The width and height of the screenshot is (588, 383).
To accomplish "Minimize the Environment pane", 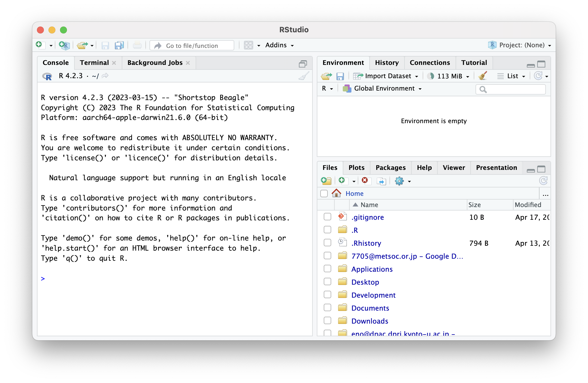I will point(531,65).
